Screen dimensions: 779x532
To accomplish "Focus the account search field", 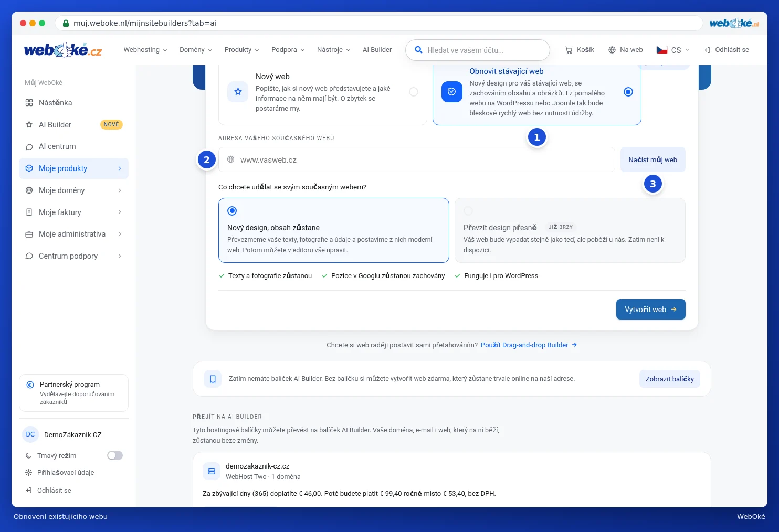I will (x=477, y=50).
